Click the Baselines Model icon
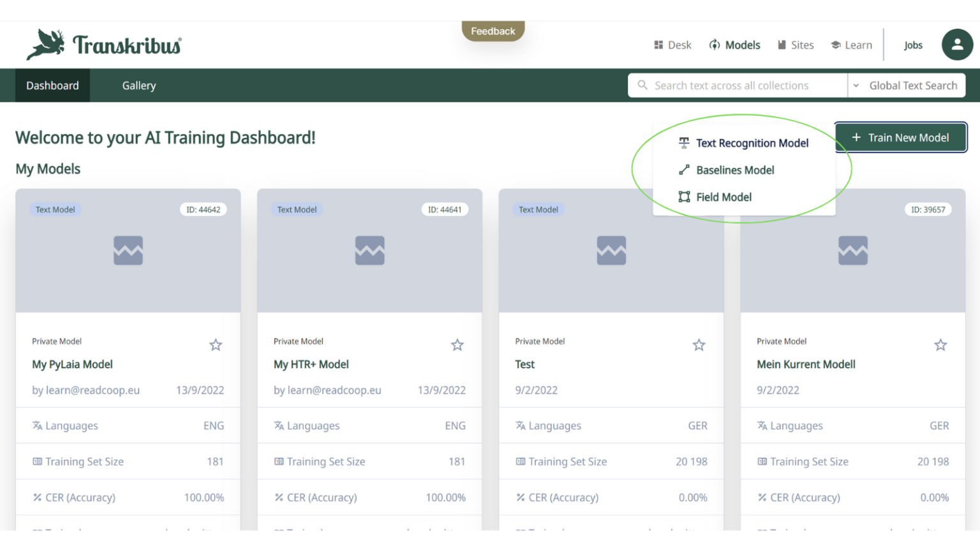 point(683,170)
